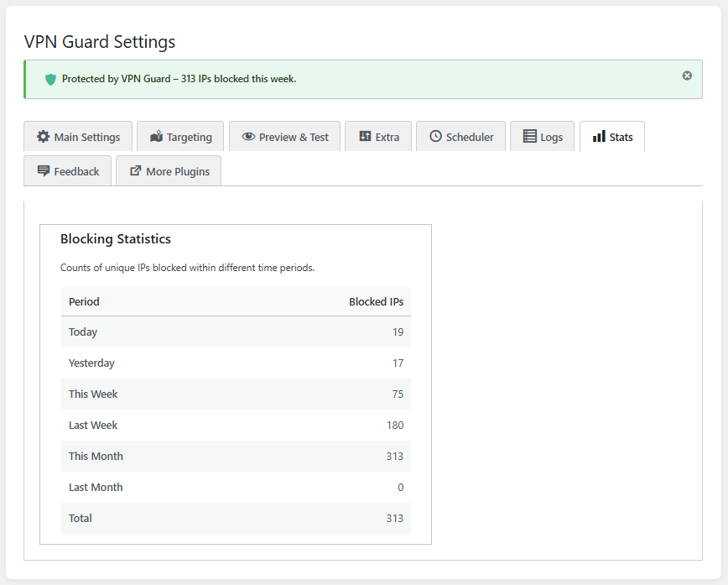Image resolution: width=728 pixels, height=585 pixels.
Task: Click the gear icon on Main Settings
Action: (43, 137)
